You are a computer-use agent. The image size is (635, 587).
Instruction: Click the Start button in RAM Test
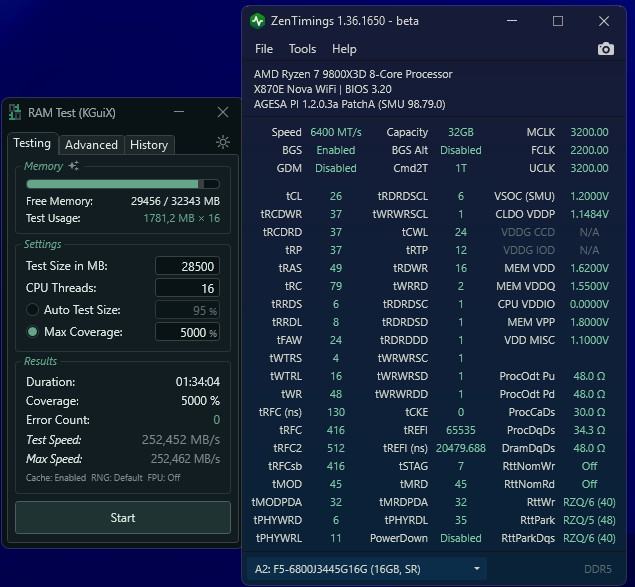[x=123, y=518]
